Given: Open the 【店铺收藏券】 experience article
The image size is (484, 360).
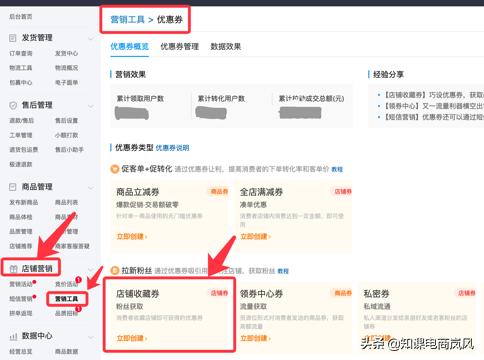Looking at the screenshot, I should pos(434,95).
